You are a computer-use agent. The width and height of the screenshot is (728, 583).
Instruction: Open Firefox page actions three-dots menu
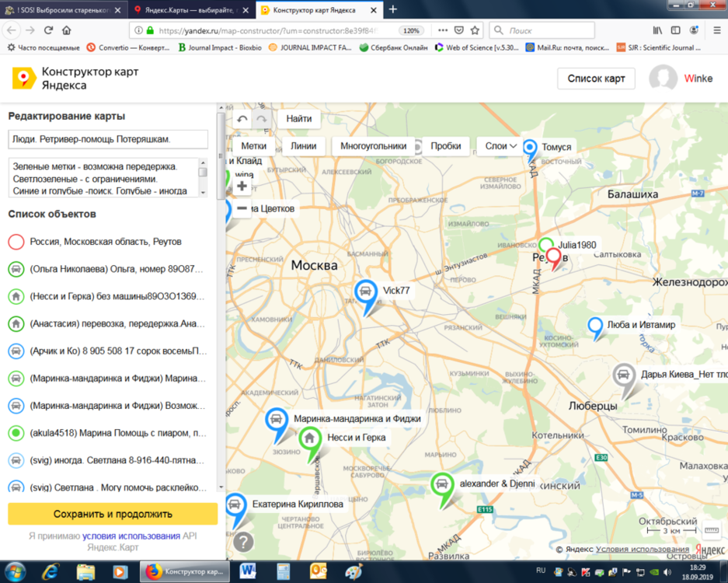(x=442, y=30)
